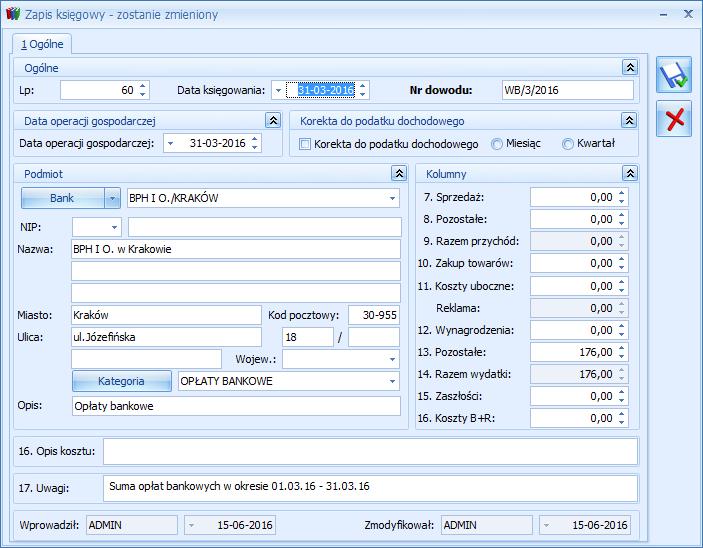Viewport: 703px width, 548px height.
Task: Click 16. Koszty B+R stepper arrows
Action: 621,418
